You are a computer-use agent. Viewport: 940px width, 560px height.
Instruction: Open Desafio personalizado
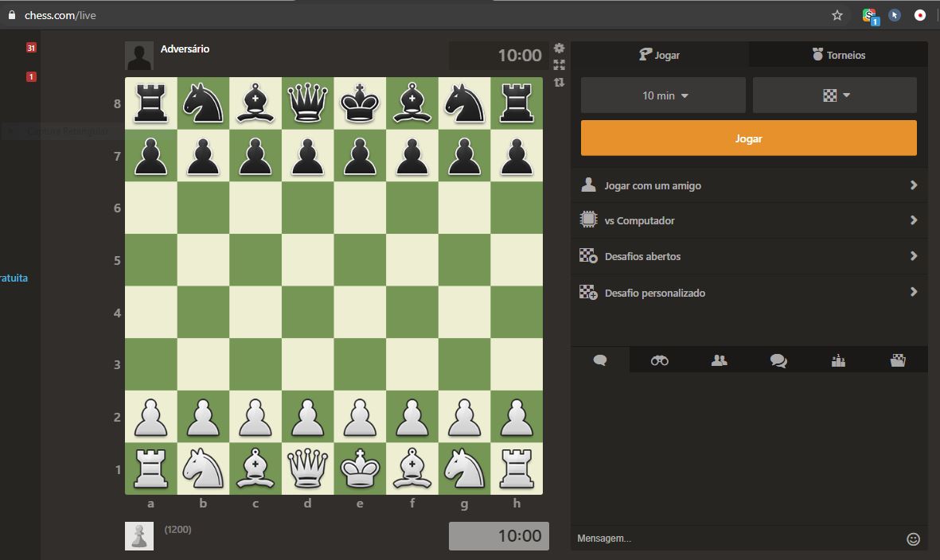click(x=748, y=293)
